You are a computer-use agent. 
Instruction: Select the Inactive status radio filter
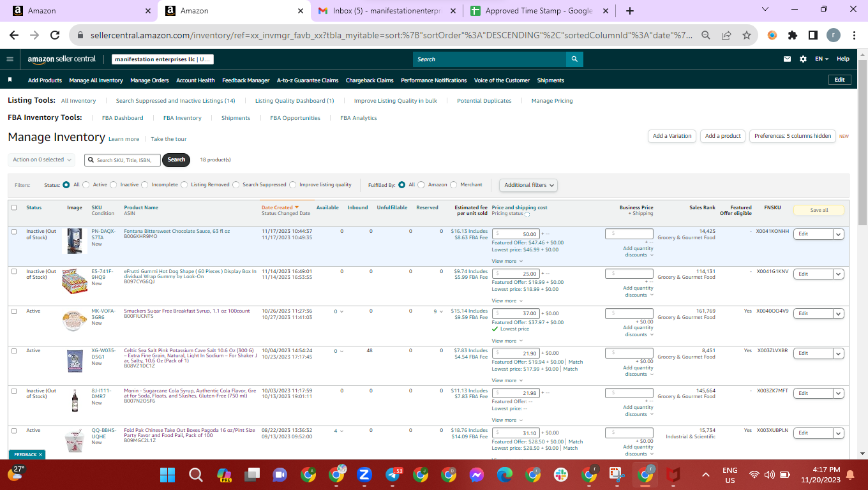click(x=114, y=185)
